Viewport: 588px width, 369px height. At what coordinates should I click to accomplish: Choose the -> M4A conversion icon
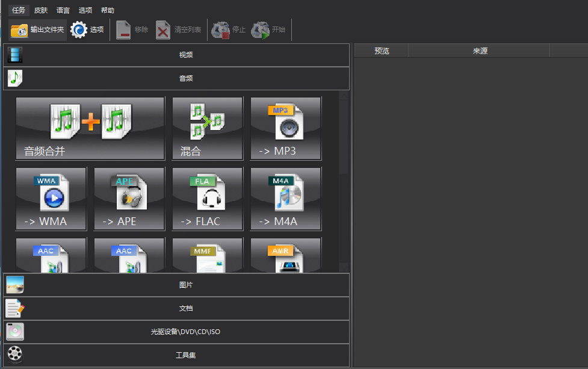coord(286,199)
